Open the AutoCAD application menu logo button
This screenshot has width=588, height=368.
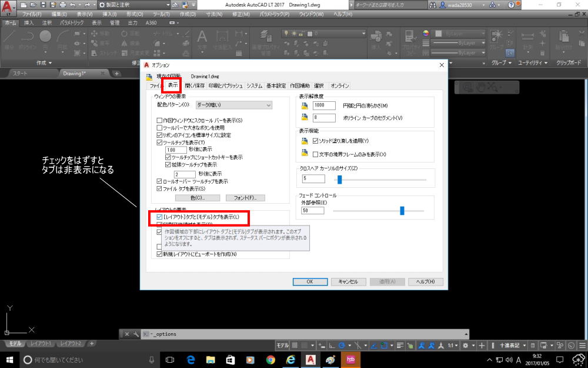pos(8,8)
